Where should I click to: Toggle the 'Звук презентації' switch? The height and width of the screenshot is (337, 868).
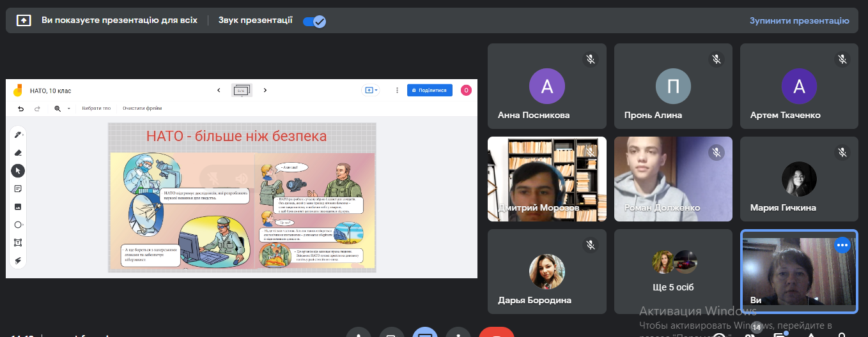coord(314,21)
